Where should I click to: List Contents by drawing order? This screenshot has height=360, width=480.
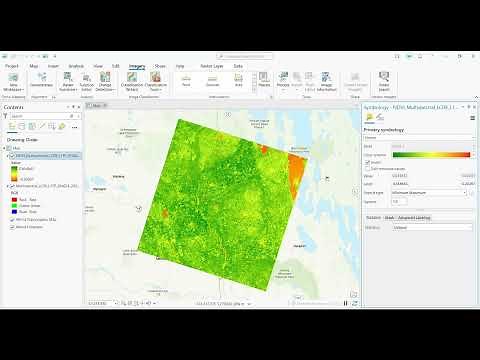(x=12, y=127)
